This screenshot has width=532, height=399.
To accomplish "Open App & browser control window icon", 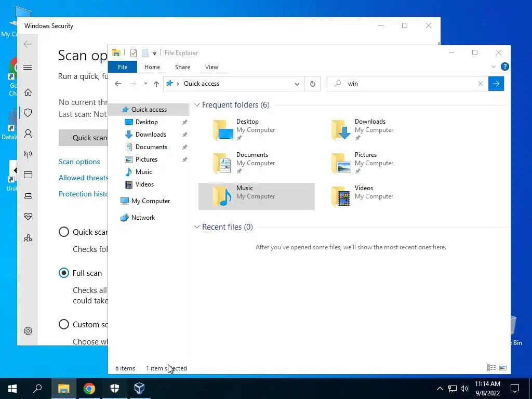I will [28, 175].
